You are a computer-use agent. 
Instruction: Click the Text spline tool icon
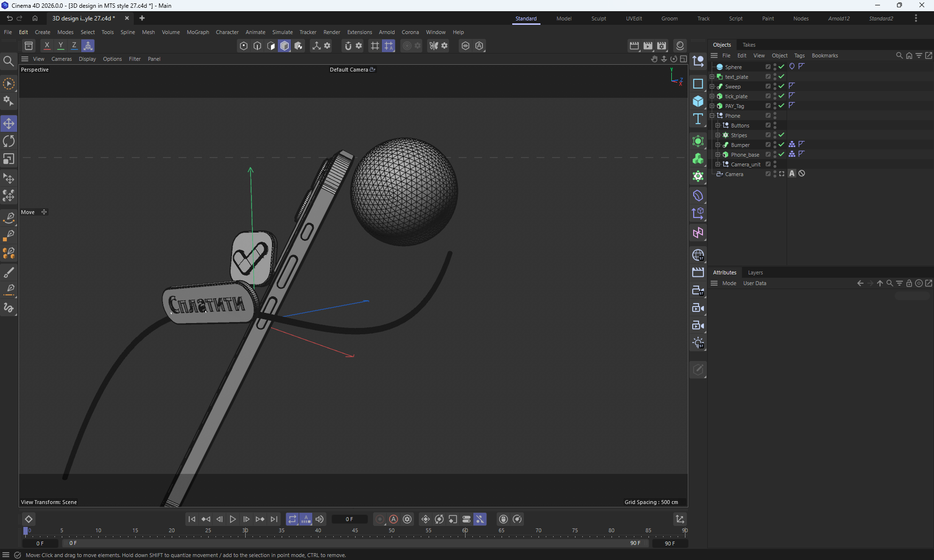click(x=698, y=119)
